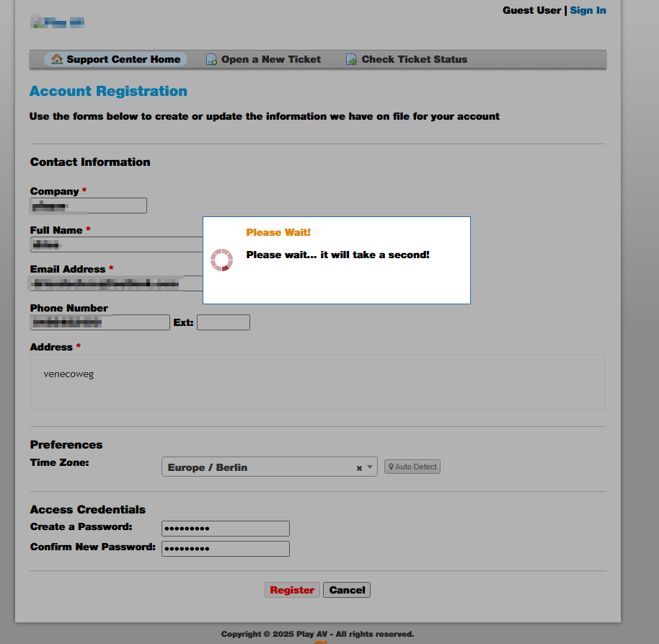Click the loading spinner in Please Wait dialog
This screenshot has height=644, width=659.
point(221,260)
